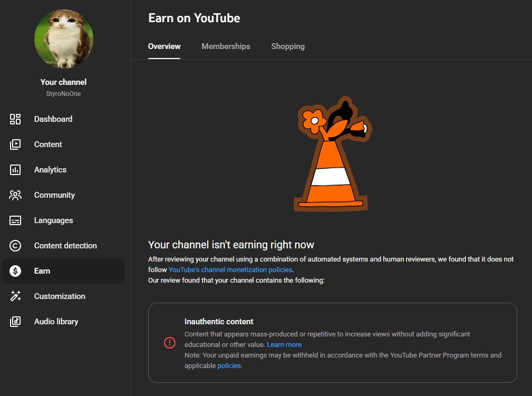Switch to the Shopping tab
This screenshot has height=396, width=532.
(288, 46)
